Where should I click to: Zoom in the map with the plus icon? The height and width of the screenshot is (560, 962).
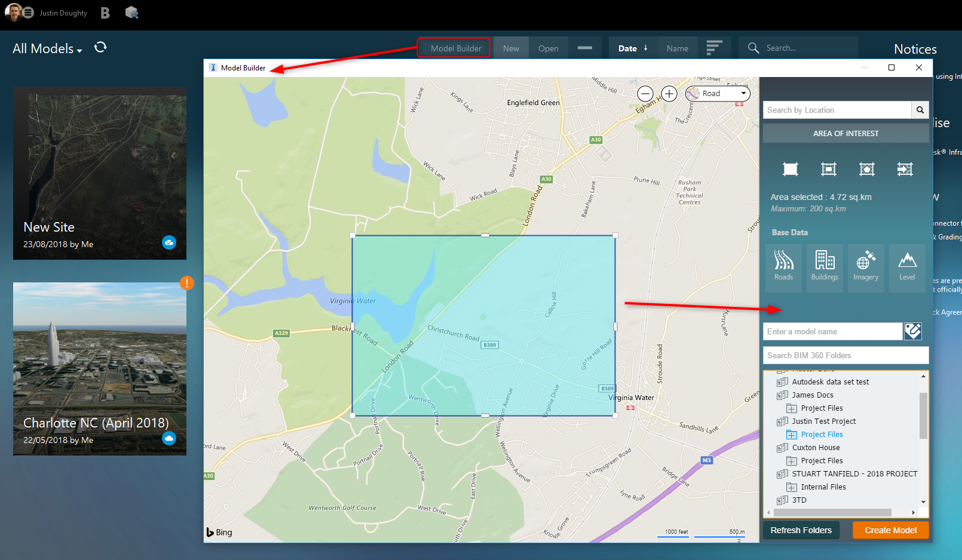(669, 94)
